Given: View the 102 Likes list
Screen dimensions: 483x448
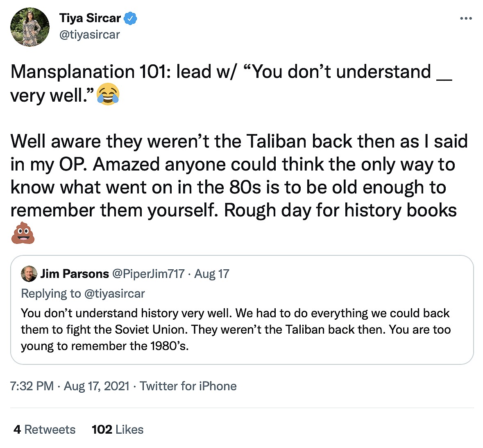Looking at the screenshot, I should point(118,430).
